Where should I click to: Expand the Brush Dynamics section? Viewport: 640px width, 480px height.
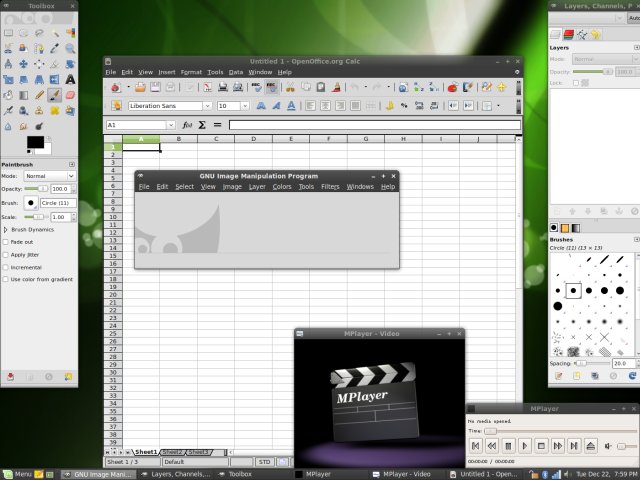pyautogui.click(x=6, y=230)
